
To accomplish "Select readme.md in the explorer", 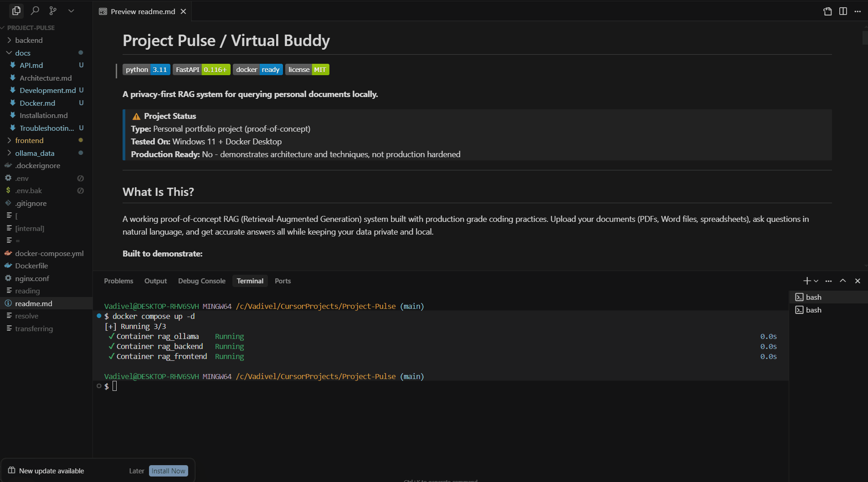I will [x=46, y=303].
